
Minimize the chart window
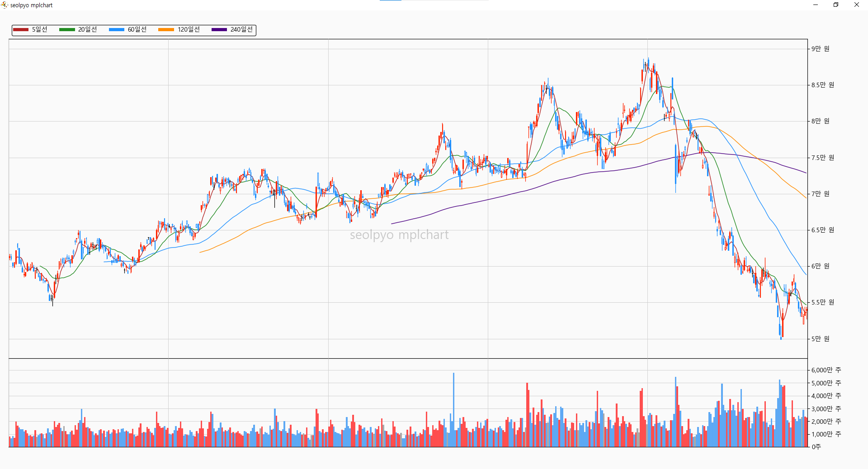[x=816, y=5]
